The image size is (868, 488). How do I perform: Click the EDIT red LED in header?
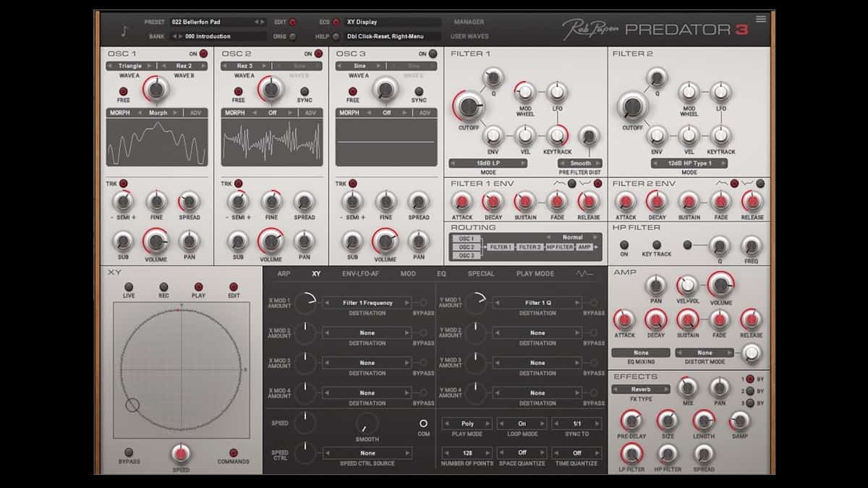(292, 22)
